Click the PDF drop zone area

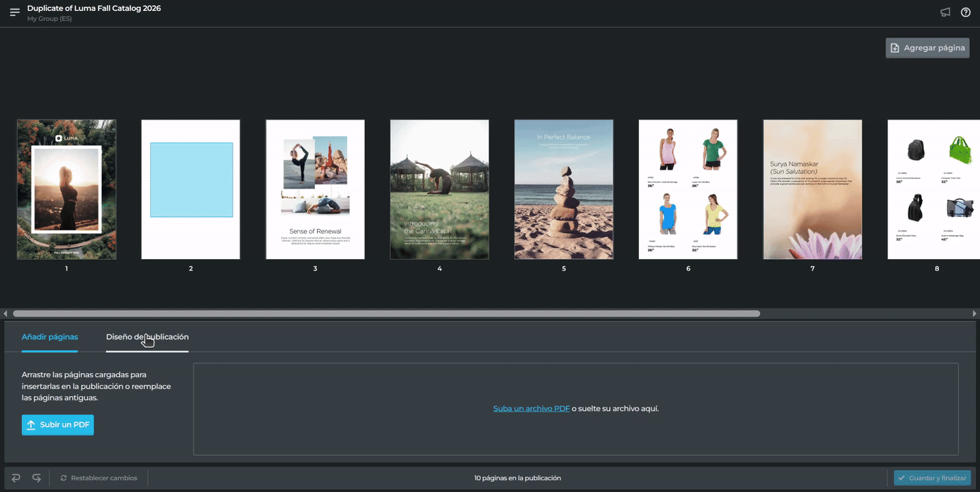point(576,409)
